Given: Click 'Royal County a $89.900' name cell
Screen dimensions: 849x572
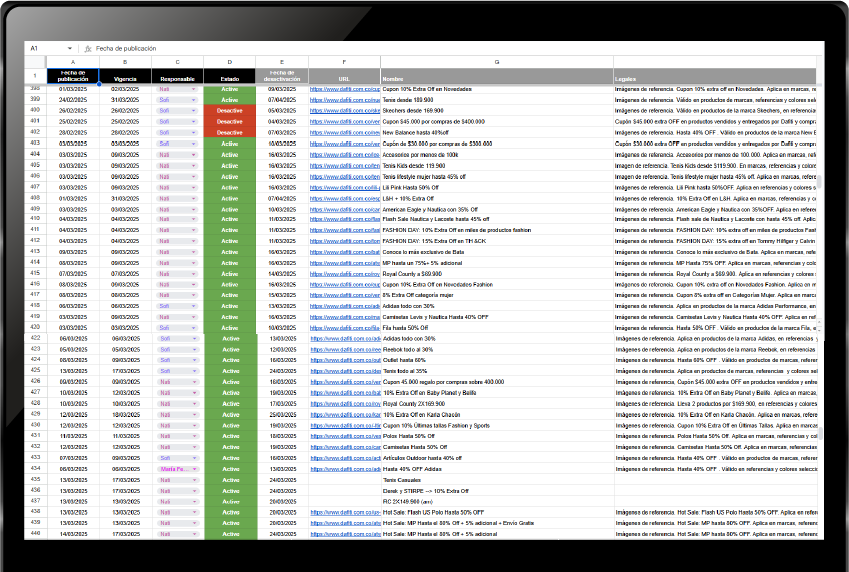Looking at the screenshot, I should (497, 274).
